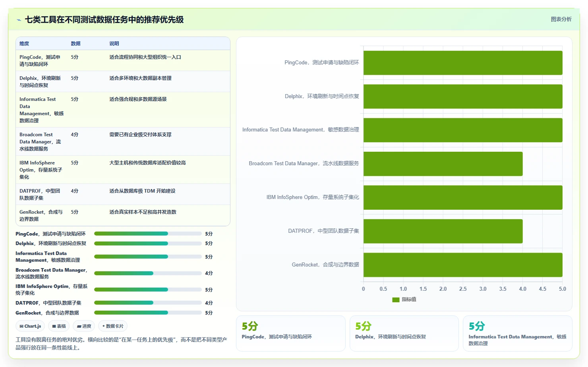Click table cell 适合从数据库级 TDM 开始建设
This screenshot has height=367, width=588.
(x=142, y=191)
